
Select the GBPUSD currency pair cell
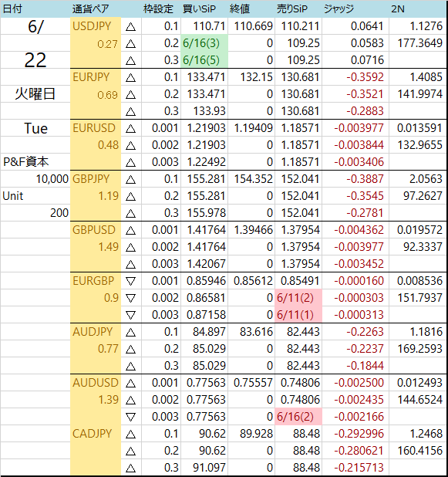(x=96, y=230)
